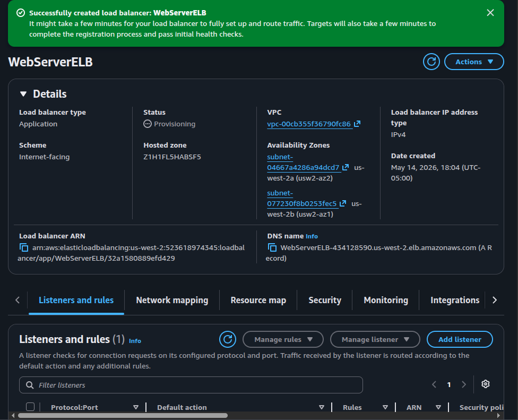Screen dimensions: 518x420
Task: Sort by Rules column
Action: (x=385, y=407)
